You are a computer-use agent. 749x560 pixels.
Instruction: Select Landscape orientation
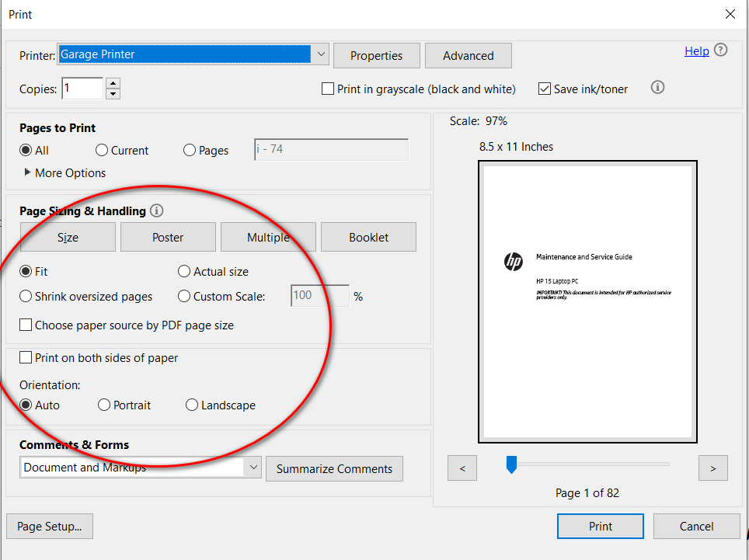(192, 405)
